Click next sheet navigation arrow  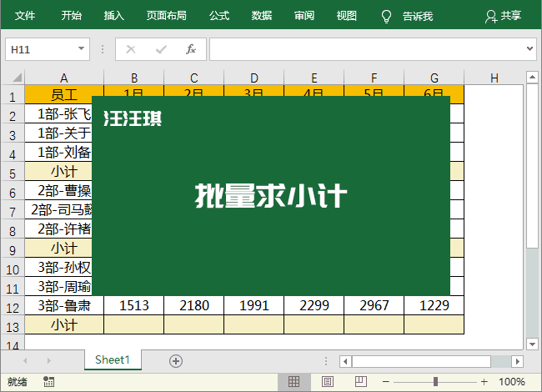click(48, 360)
